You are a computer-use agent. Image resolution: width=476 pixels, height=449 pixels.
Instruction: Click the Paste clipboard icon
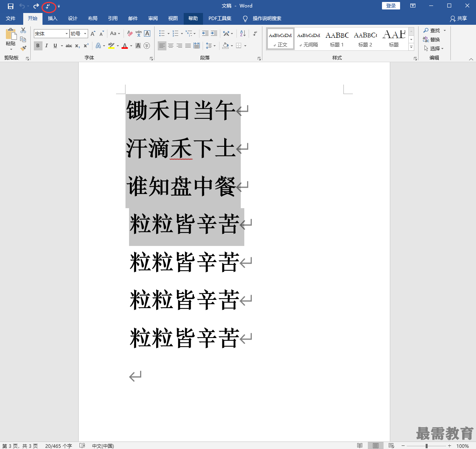[11, 34]
